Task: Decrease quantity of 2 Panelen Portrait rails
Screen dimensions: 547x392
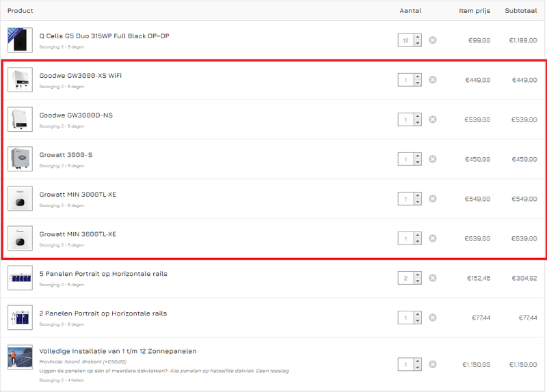Action: click(418, 321)
